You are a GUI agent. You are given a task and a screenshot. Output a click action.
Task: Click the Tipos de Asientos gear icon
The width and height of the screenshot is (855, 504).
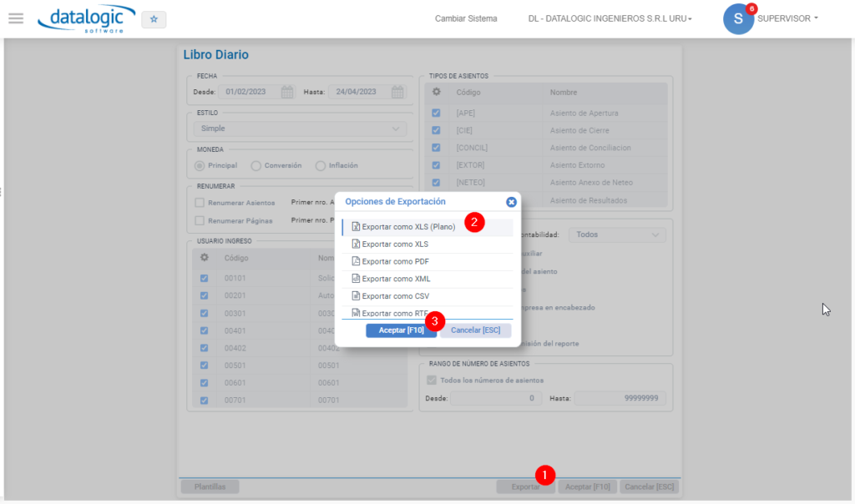436,92
